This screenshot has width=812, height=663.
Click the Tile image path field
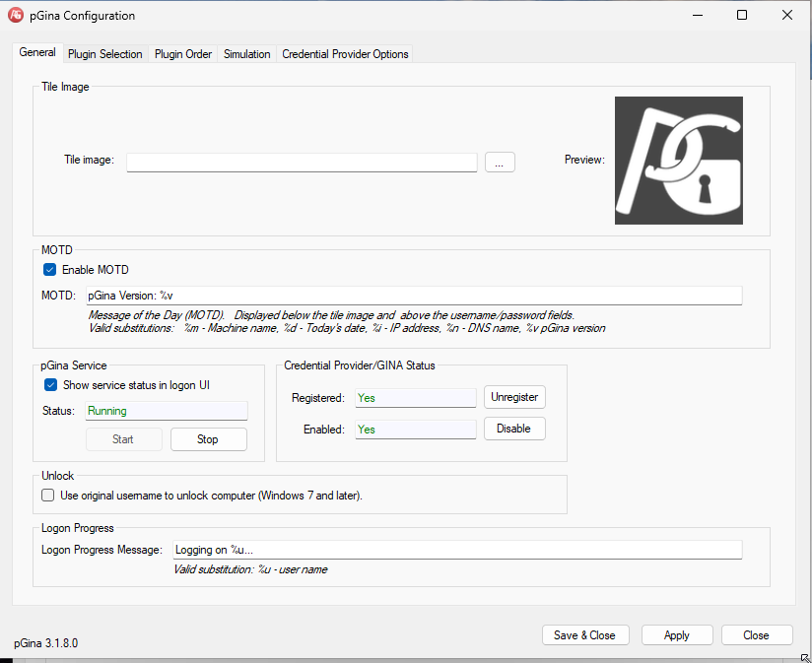click(302, 162)
